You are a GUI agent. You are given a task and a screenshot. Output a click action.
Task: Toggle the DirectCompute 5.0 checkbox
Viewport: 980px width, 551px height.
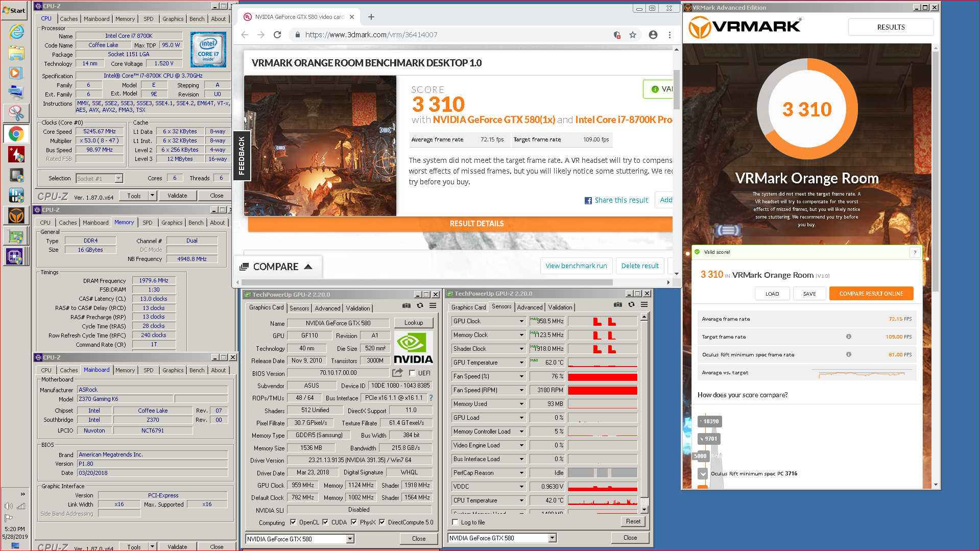tap(382, 522)
